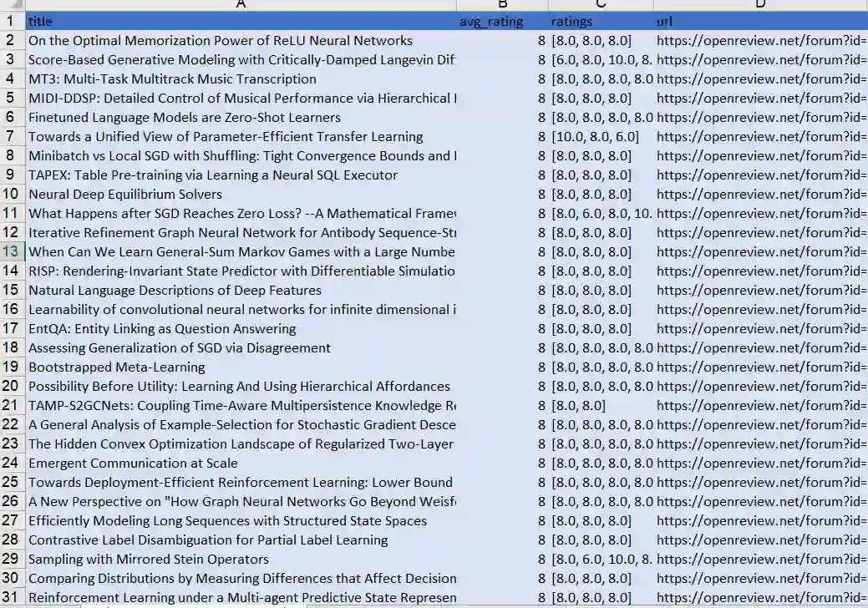Click cell 'Sampling with Mirrored Stein Operators'
Image resolution: width=868 pixels, height=608 pixels.
241,560
